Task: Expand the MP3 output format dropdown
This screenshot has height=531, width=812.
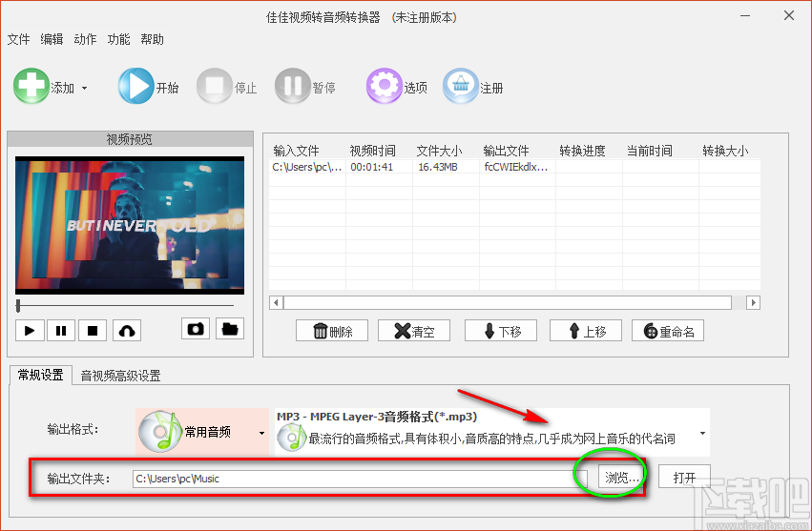Action: (x=702, y=433)
